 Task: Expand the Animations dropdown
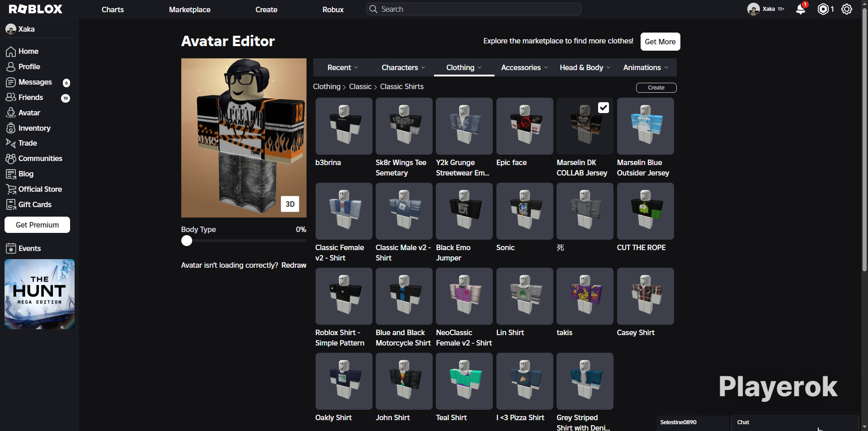coord(646,67)
